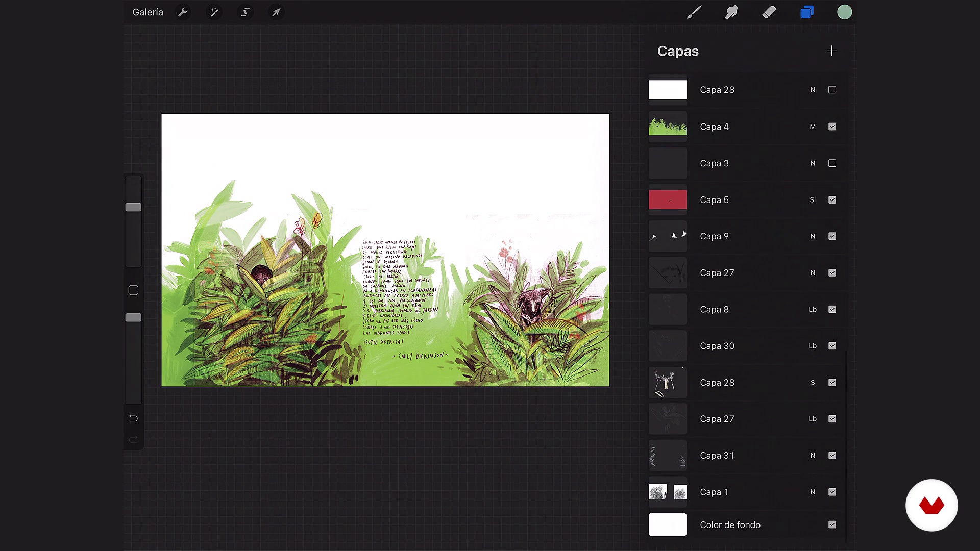This screenshot has height=551, width=980.
Task: Show the Capa 3 layer
Action: point(832,163)
